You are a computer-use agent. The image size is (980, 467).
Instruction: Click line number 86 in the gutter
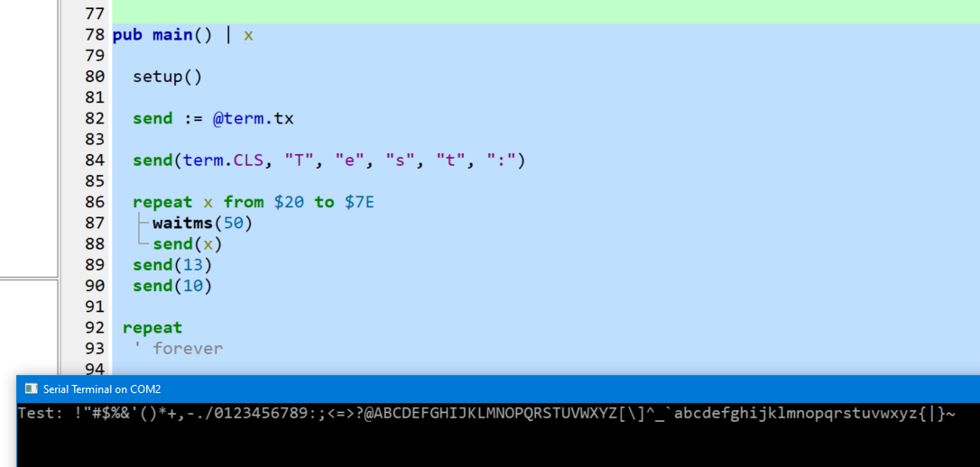coord(94,202)
